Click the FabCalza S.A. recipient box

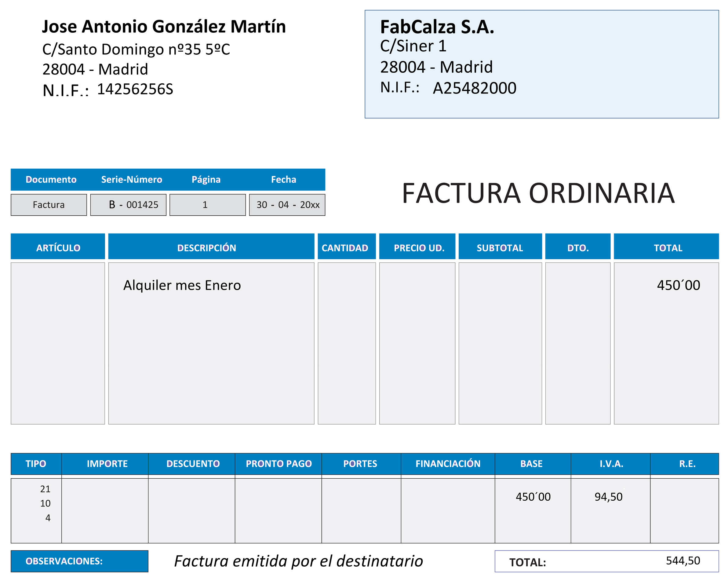coord(541,64)
